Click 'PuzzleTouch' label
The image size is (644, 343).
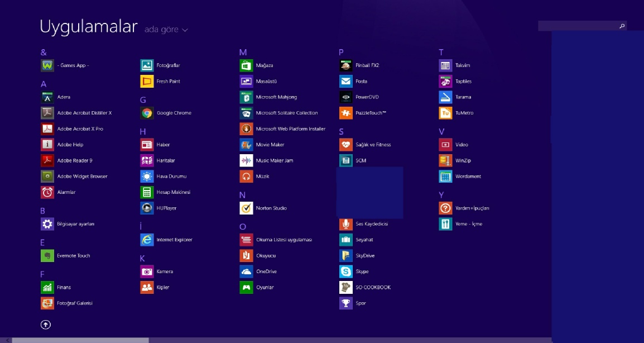[x=371, y=113]
